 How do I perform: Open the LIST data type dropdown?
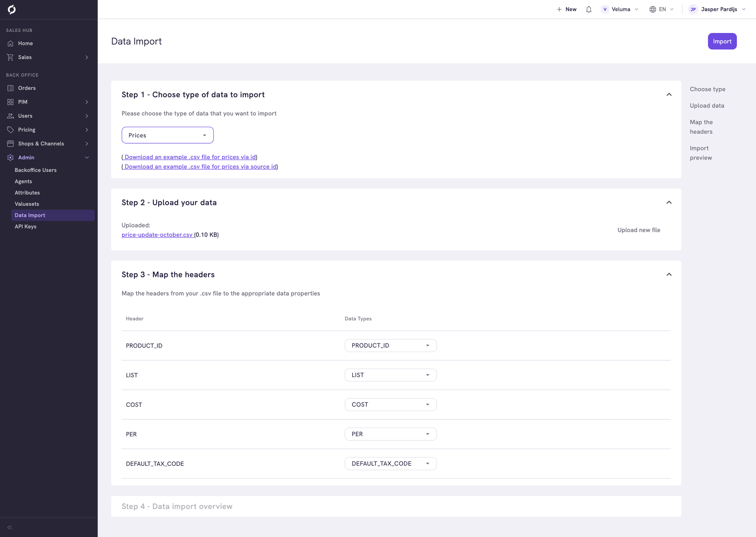(x=391, y=375)
